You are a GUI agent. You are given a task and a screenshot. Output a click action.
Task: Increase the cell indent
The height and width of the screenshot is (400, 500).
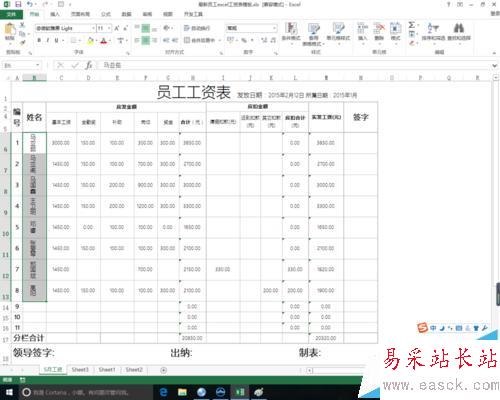coord(175,40)
